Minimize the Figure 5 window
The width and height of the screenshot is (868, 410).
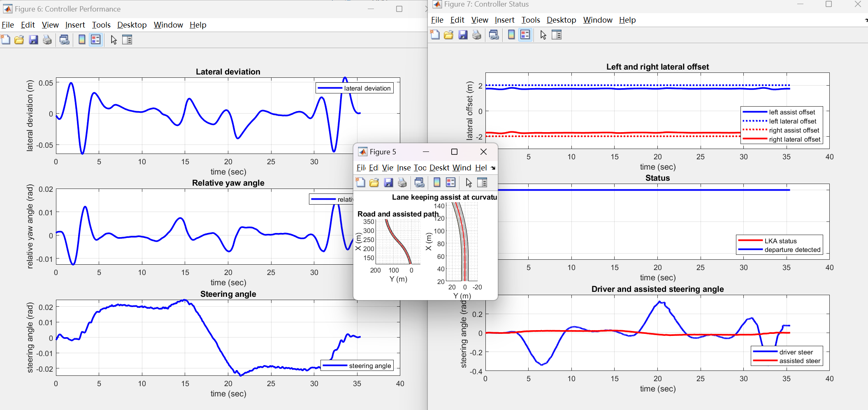point(426,152)
